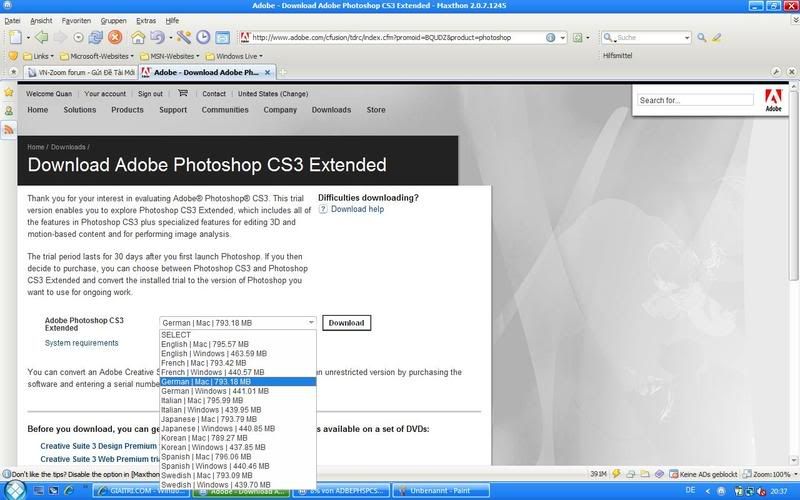800x500 pixels.
Task: Collapse the language selection dropdown
Action: pos(311,322)
